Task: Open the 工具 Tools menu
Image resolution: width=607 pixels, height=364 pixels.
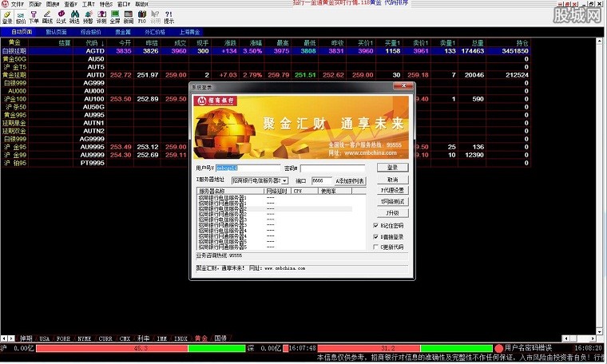Action: point(89,4)
